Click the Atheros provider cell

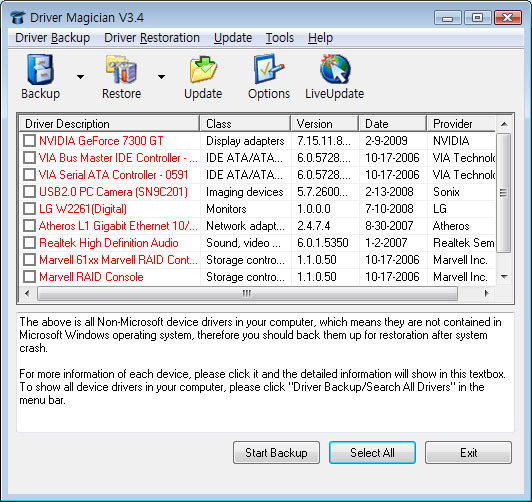point(451,226)
